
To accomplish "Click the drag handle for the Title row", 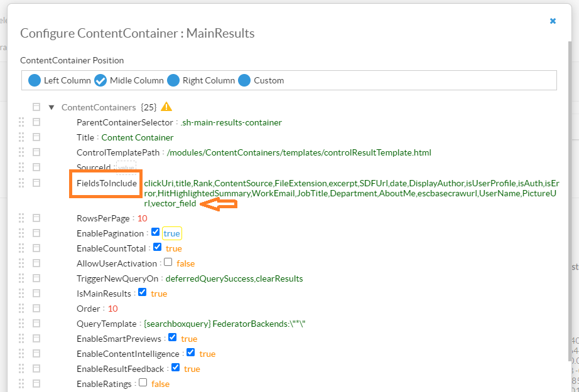I will coord(21,137).
